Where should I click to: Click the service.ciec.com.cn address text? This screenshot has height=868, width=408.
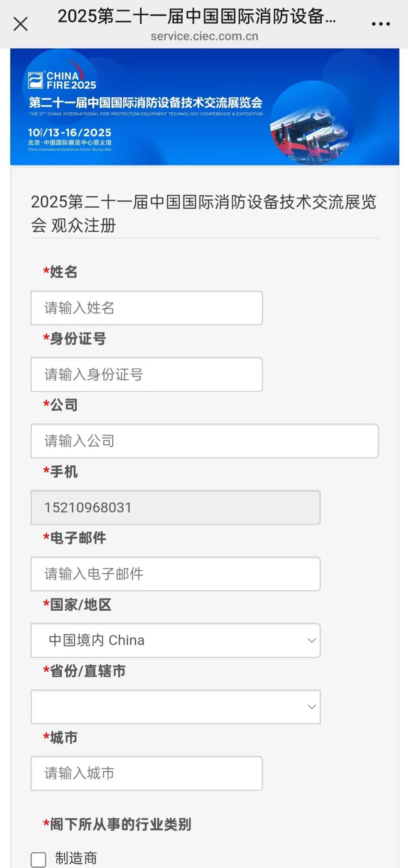[204, 36]
